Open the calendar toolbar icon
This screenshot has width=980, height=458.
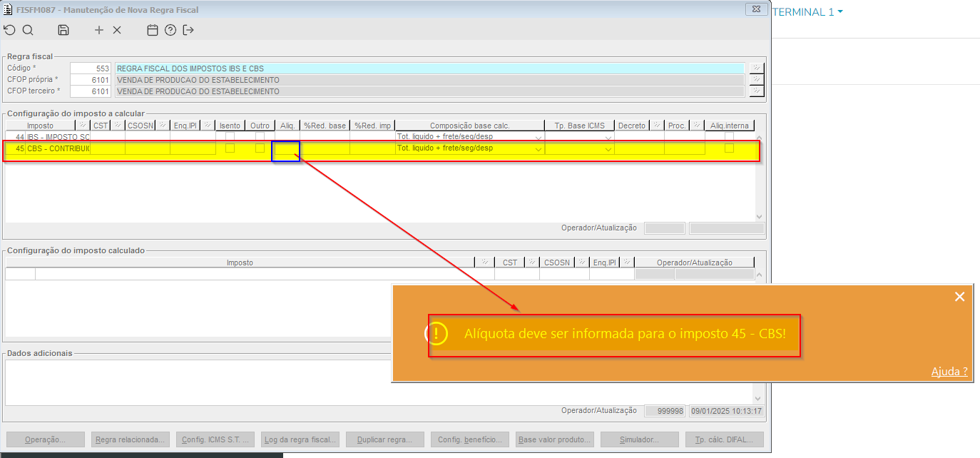point(152,30)
